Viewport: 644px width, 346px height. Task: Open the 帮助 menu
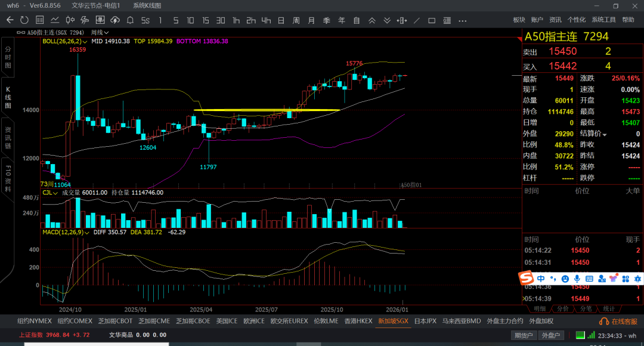(x=628, y=20)
